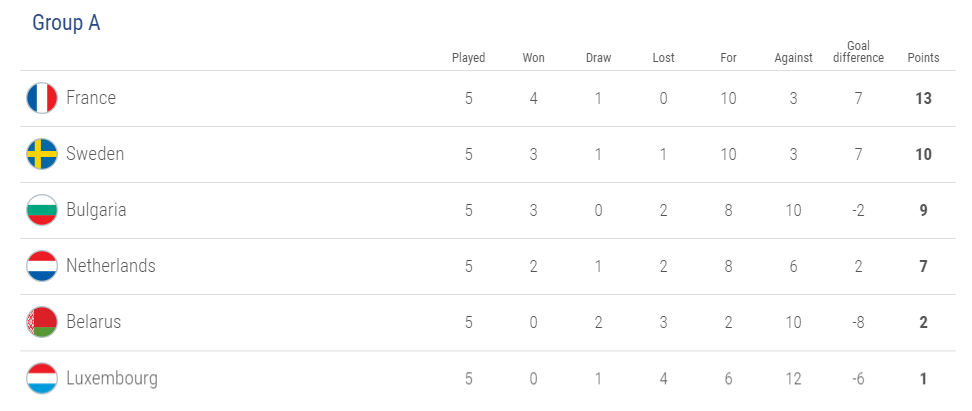The image size is (972, 411).
Task: Click the Against column header
Action: [793, 58]
